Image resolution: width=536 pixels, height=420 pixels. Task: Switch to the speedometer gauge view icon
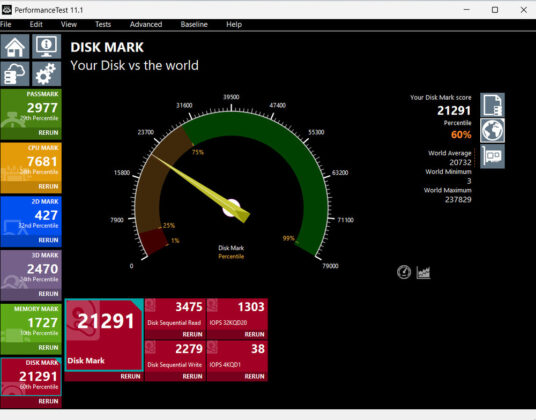point(404,272)
